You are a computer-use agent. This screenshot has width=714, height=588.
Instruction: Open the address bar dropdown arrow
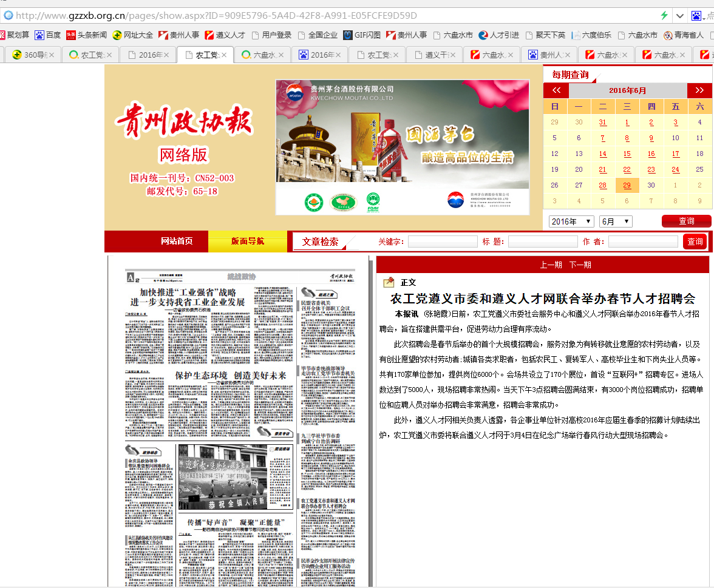[679, 15]
